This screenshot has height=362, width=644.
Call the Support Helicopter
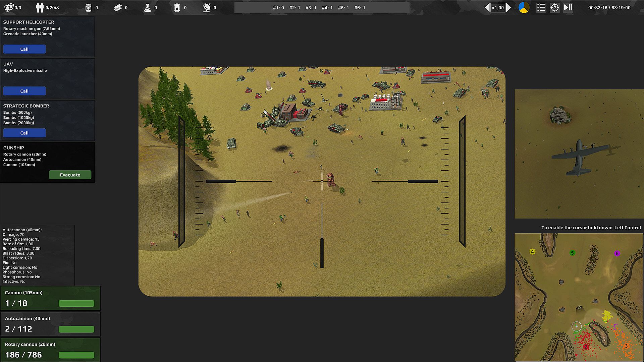[24, 49]
